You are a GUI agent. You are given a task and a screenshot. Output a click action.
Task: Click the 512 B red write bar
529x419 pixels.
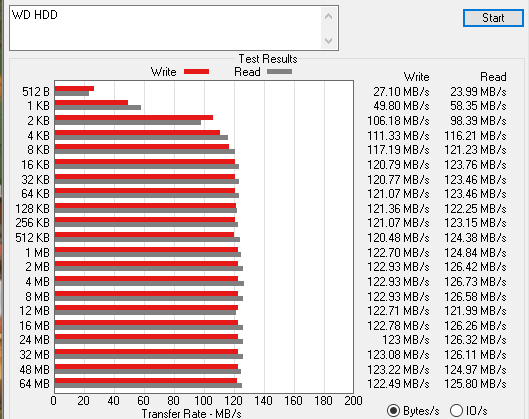74,89
